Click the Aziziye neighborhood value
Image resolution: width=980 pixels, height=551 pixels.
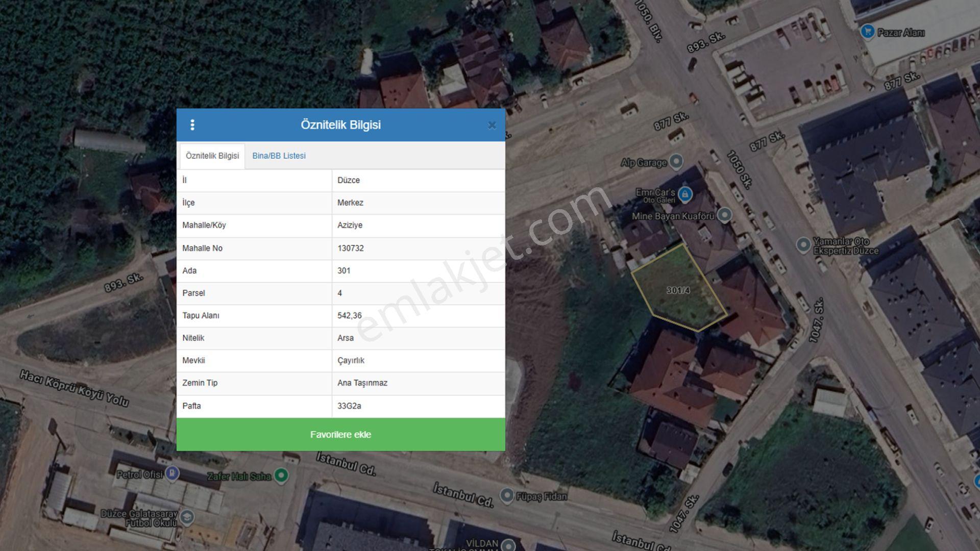(350, 225)
